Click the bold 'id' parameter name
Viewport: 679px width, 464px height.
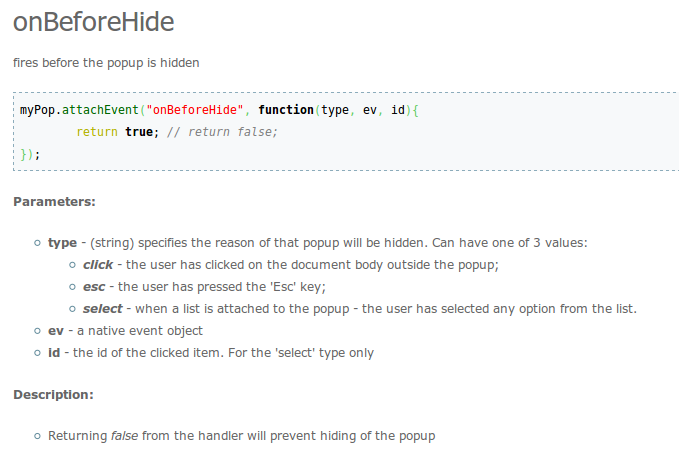[54, 353]
